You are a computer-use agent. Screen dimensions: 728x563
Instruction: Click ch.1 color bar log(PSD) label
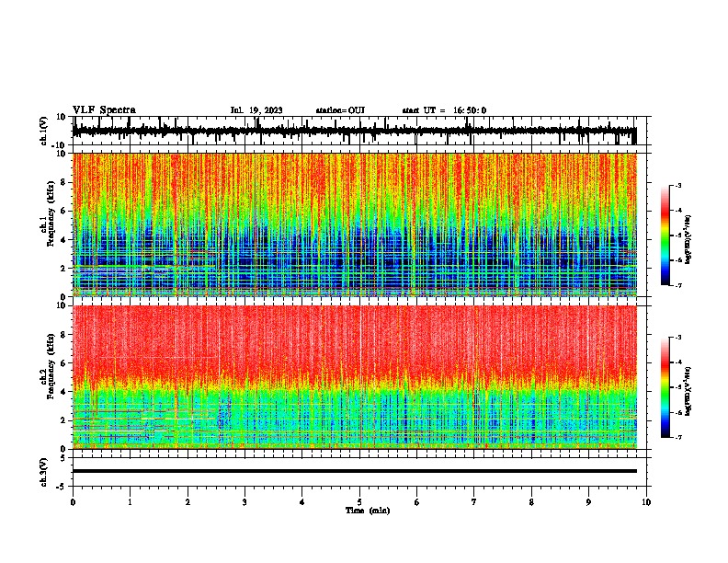tap(689, 239)
